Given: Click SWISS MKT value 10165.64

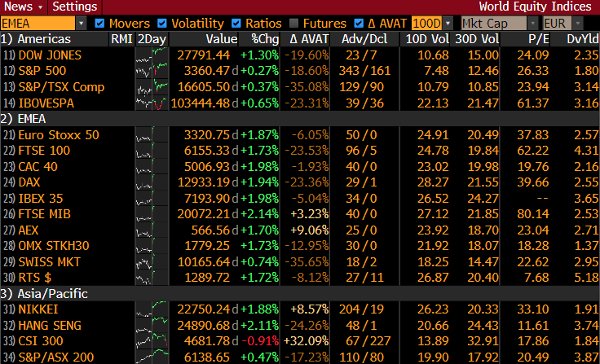Looking at the screenshot, I should [204, 262].
